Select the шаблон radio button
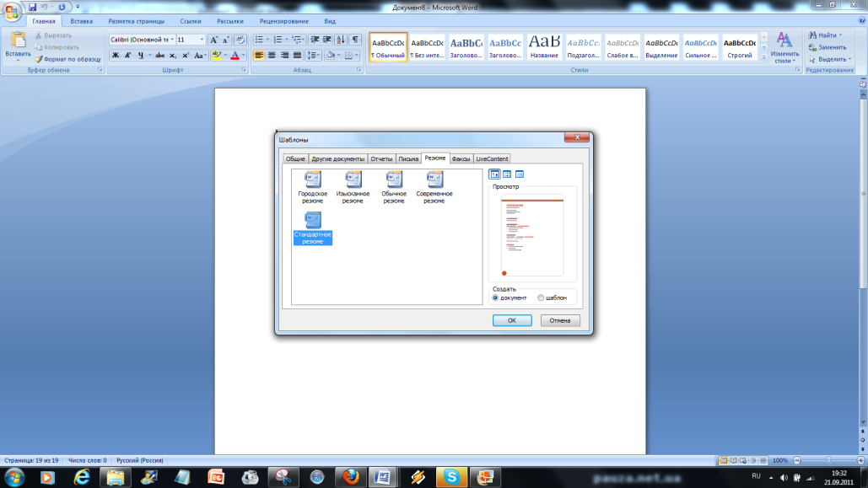 click(541, 298)
